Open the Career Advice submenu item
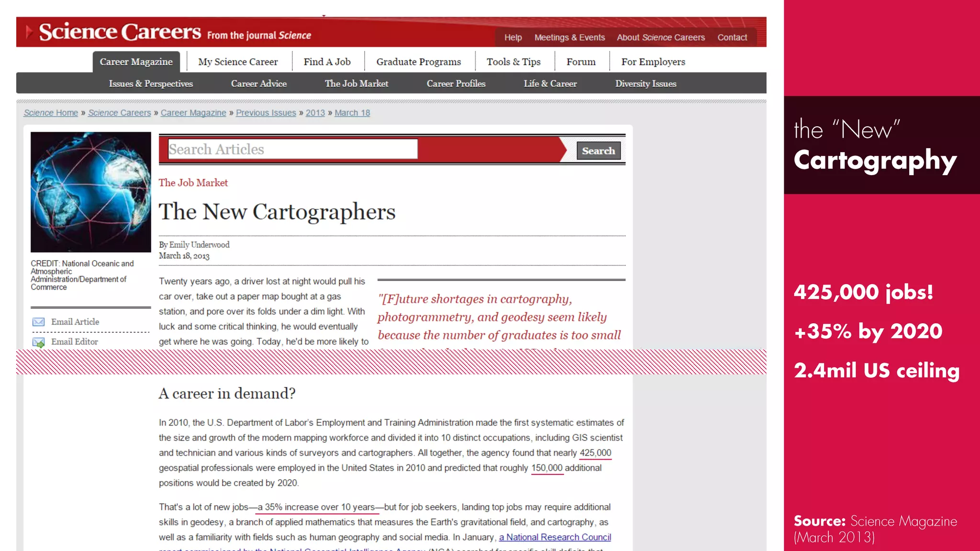Screen dimensions: 980x551 (x=258, y=84)
